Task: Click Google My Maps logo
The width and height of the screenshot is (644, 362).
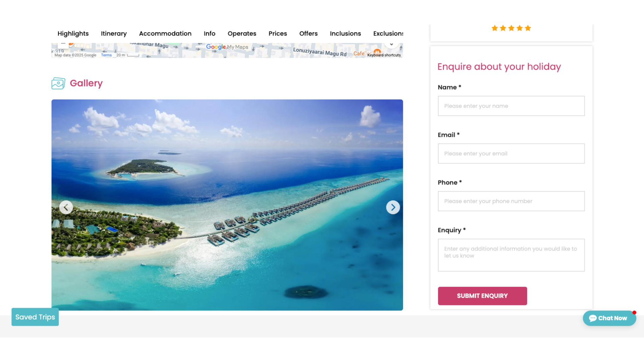Action: pos(227,47)
